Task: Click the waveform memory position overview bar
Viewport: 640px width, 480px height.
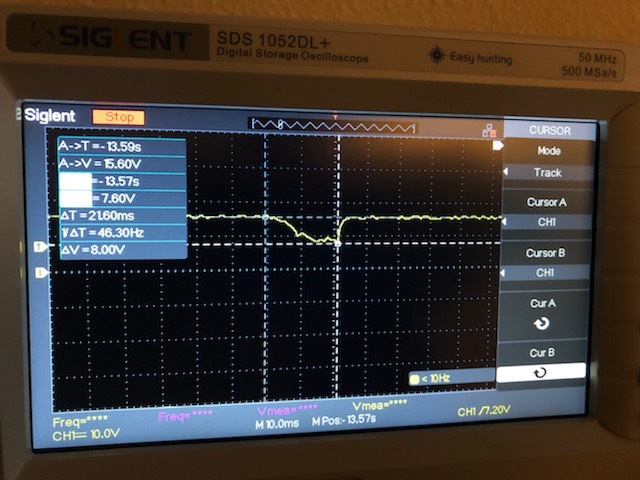Action: coord(333,125)
